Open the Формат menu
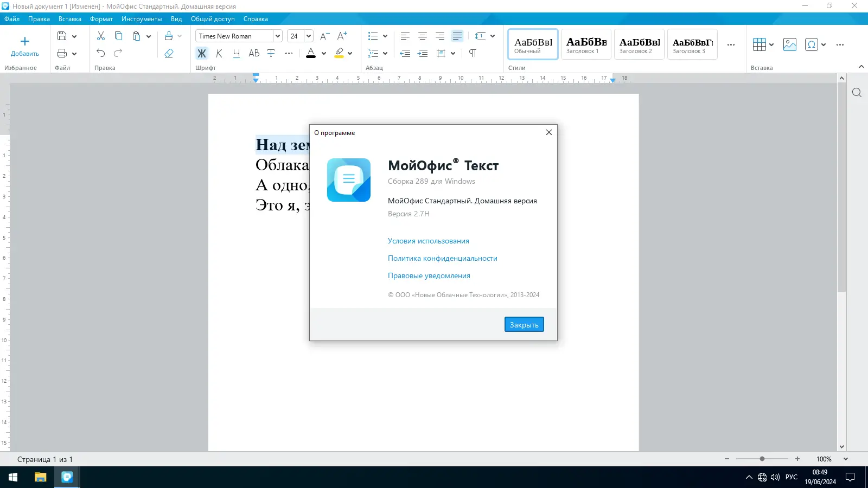Viewport: 868px width, 488px height. (101, 19)
